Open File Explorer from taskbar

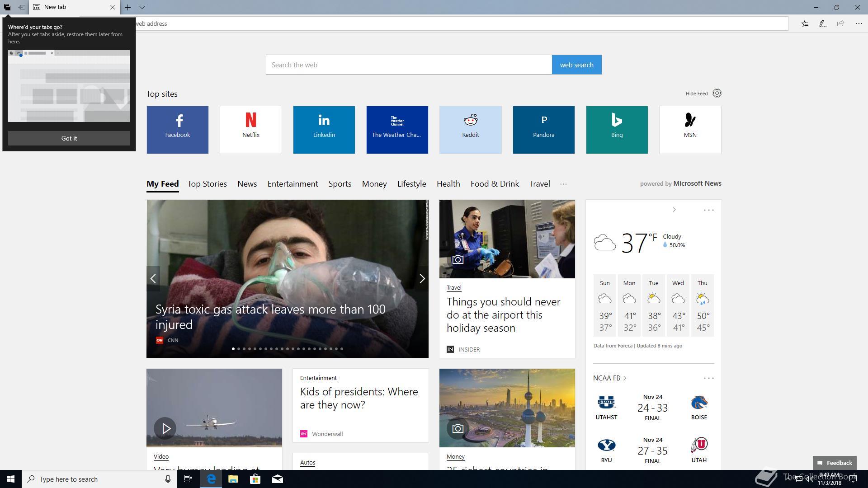(233, 479)
